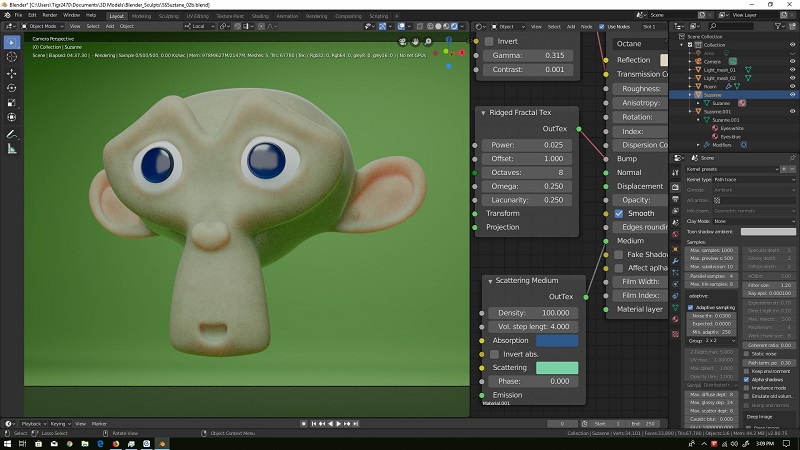Hide Camera in the outliner
Image resolution: width=800 pixels, height=450 pixels.
click(x=792, y=61)
